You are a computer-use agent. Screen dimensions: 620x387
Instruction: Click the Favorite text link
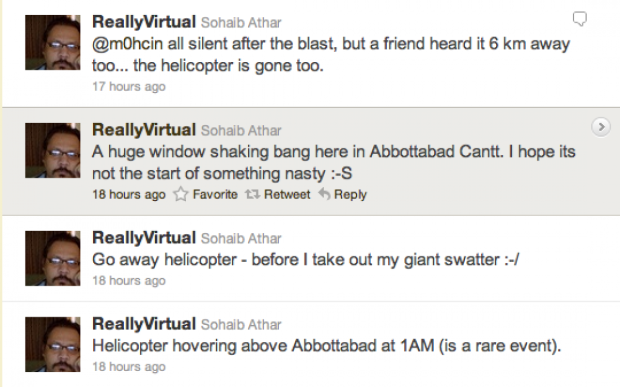point(215,194)
